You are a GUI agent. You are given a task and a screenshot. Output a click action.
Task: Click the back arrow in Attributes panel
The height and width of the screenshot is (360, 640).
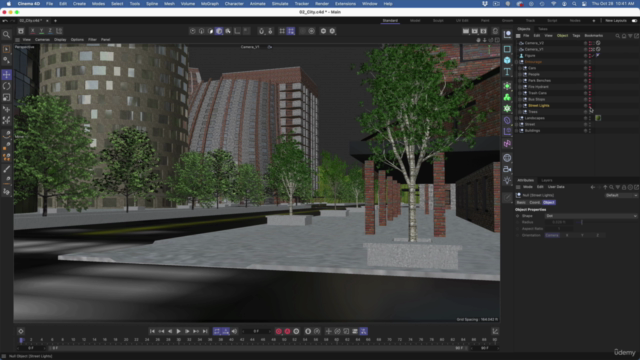(x=593, y=187)
